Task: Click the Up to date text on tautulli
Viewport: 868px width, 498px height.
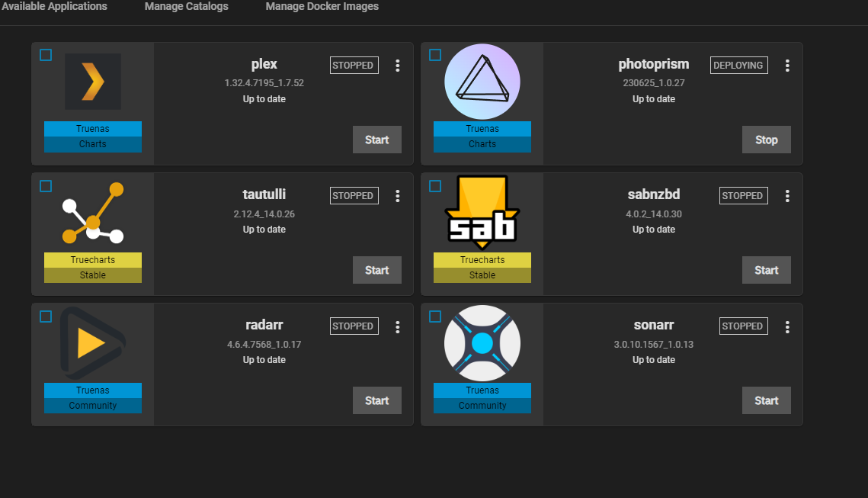Action: pyautogui.click(x=264, y=230)
